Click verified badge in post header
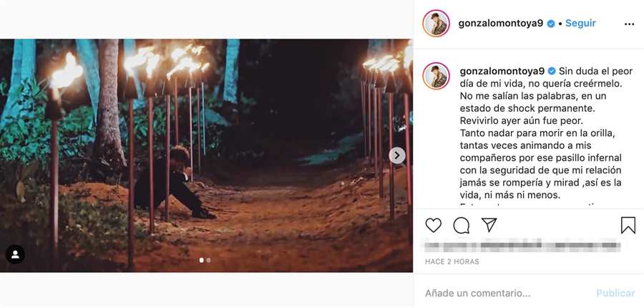Viewport: 644px width, 308px height. [x=551, y=24]
